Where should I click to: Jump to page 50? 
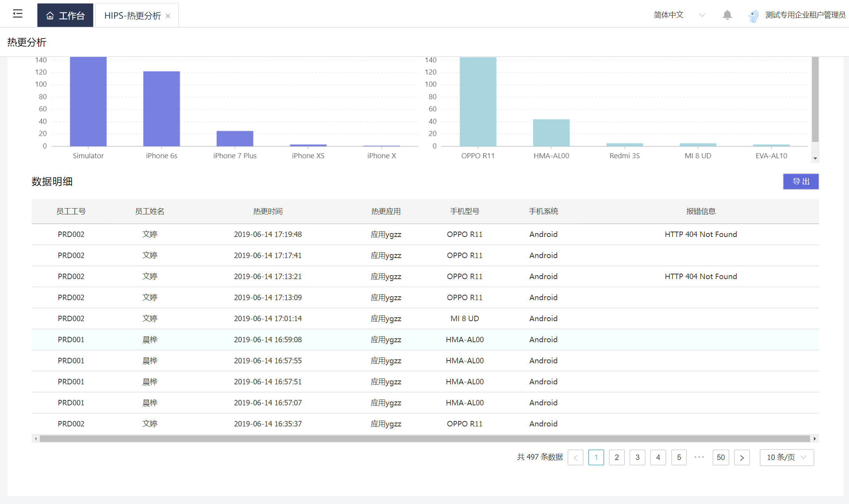coord(721,458)
